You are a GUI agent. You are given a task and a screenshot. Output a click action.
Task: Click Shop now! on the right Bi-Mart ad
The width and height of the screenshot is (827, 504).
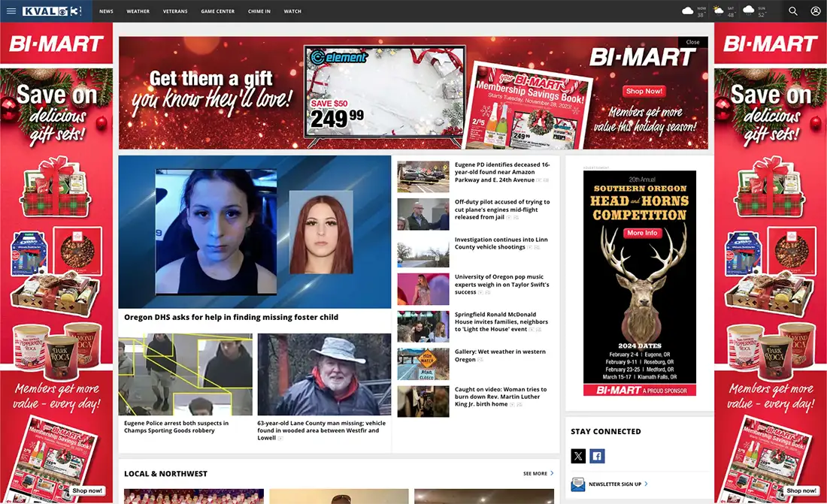point(801,490)
